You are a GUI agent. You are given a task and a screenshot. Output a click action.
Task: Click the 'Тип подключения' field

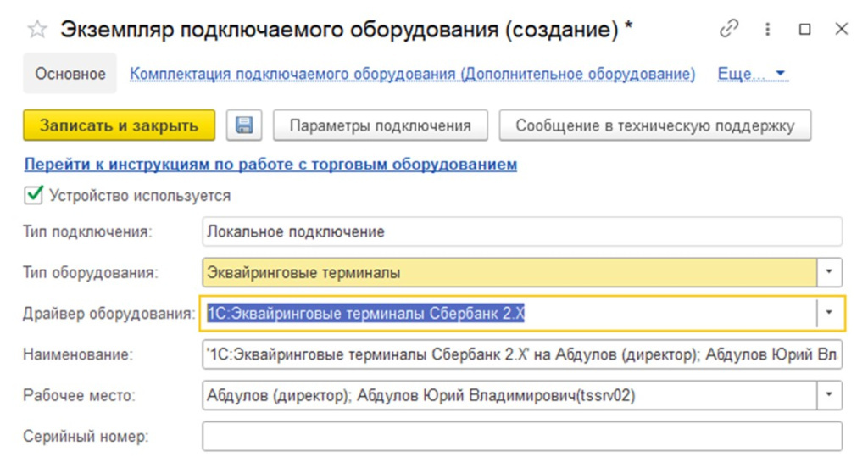pos(522,231)
